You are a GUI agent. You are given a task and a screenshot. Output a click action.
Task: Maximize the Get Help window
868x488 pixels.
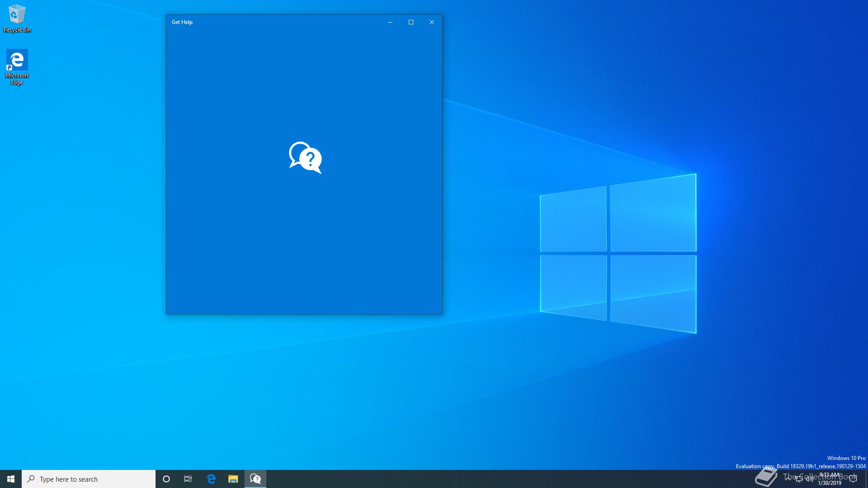tap(411, 22)
